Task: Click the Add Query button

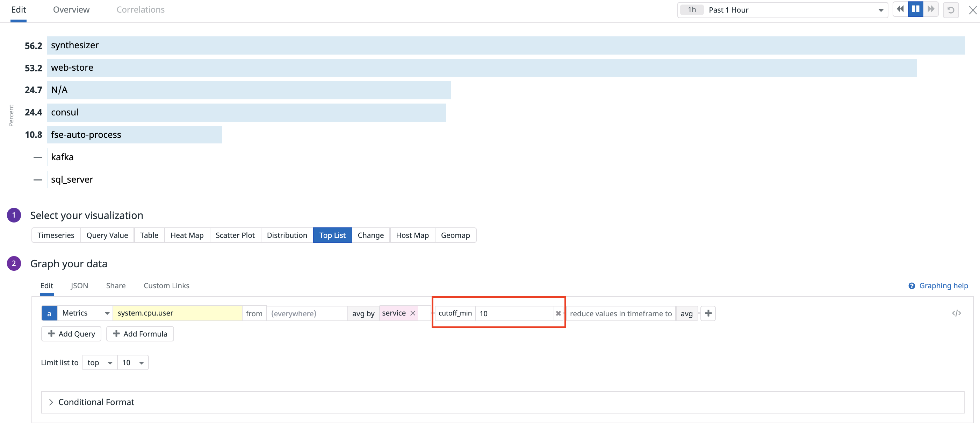Action: [x=71, y=333]
